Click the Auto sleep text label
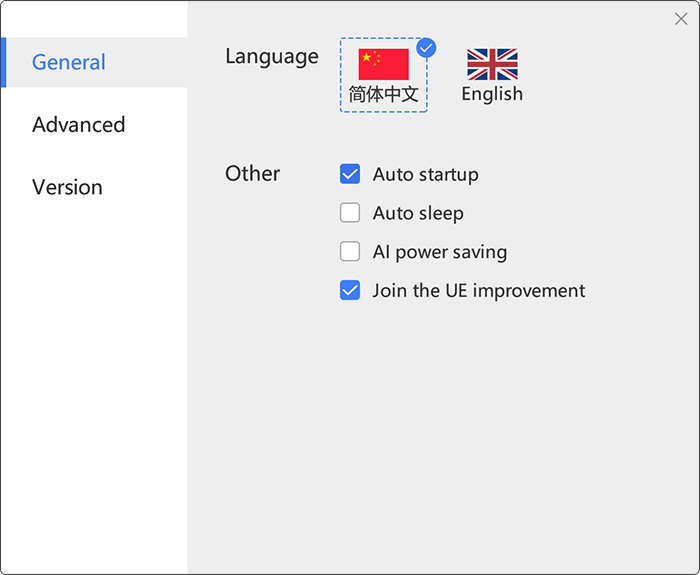700x575 pixels. pos(418,213)
